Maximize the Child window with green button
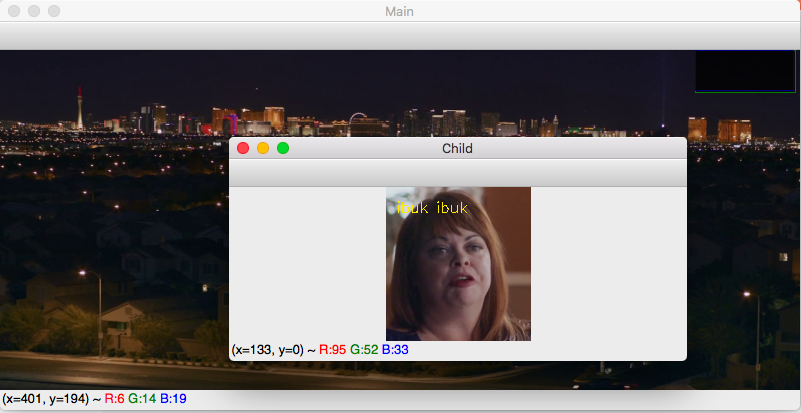 click(x=283, y=148)
